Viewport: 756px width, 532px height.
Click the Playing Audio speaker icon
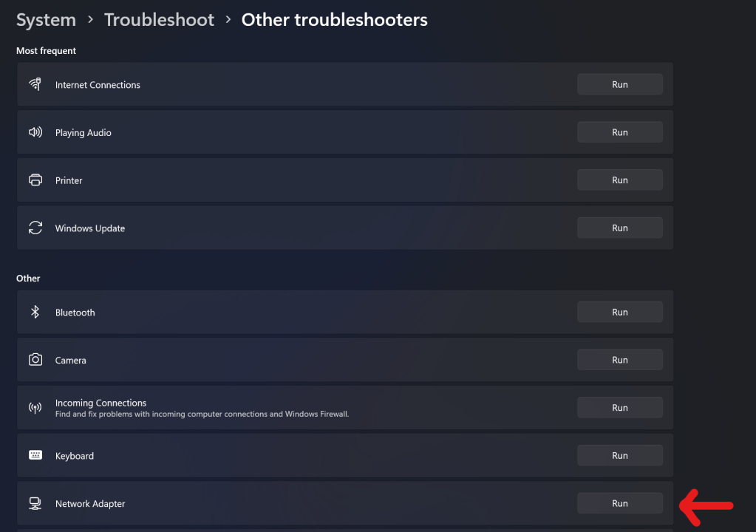pos(35,132)
